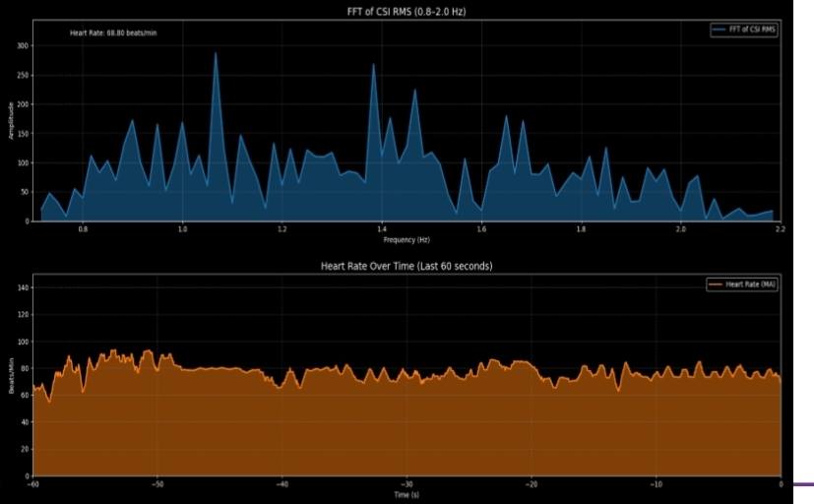
Task: Select the 'FFT of CSI RMS' legend label
Action: [752, 31]
